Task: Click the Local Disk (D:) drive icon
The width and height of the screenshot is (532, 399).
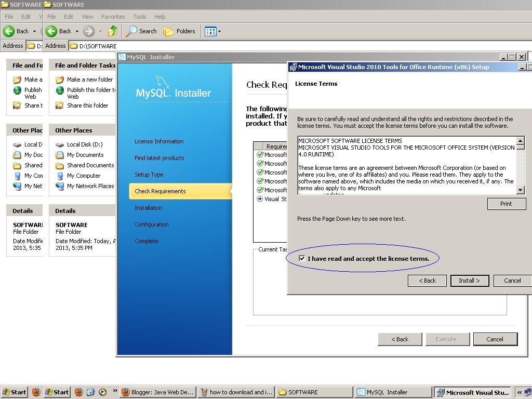Action: pos(60,144)
